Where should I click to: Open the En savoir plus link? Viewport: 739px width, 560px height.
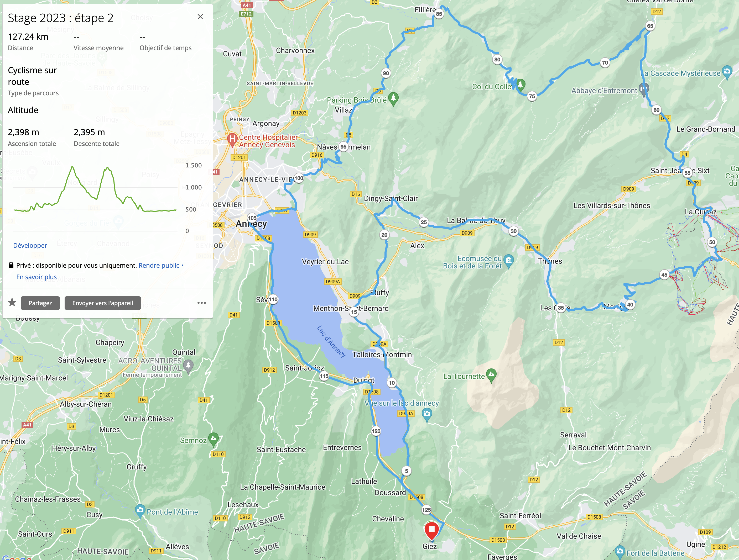(x=37, y=277)
